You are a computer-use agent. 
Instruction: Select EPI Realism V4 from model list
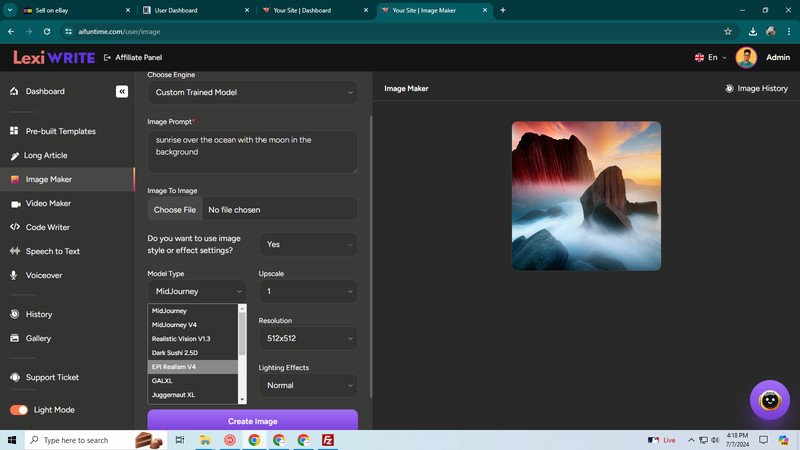[193, 367]
